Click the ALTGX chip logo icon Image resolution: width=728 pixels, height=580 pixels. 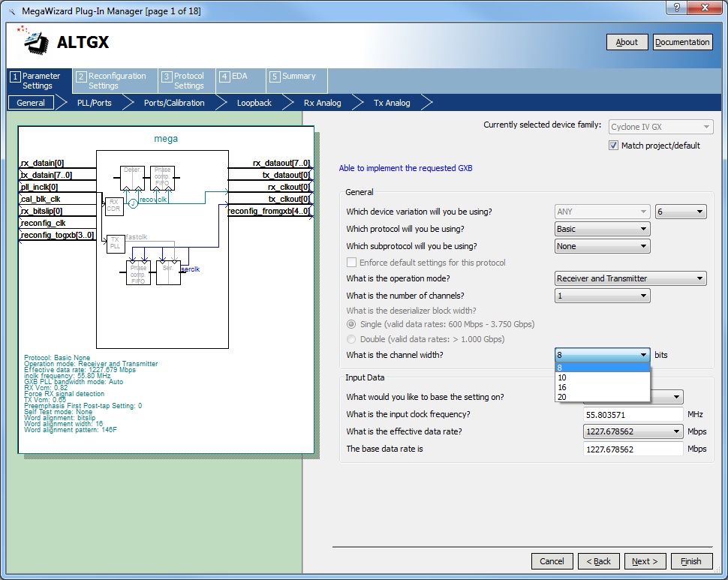(35, 41)
